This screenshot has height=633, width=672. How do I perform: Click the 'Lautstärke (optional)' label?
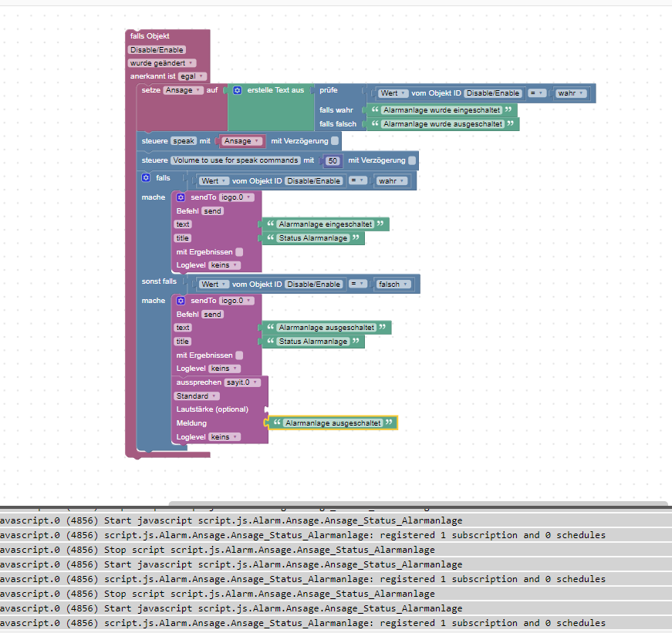tap(212, 409)
